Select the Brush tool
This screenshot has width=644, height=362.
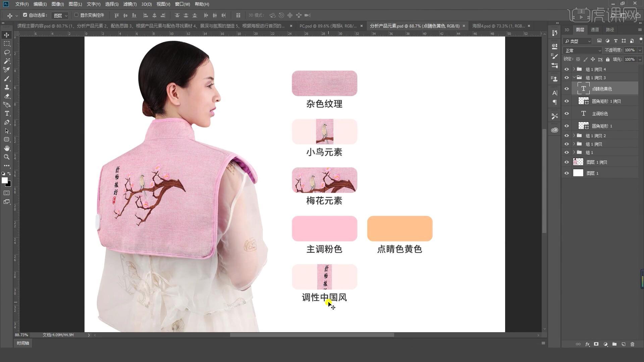pyautogui.click(x=7, y=78)
